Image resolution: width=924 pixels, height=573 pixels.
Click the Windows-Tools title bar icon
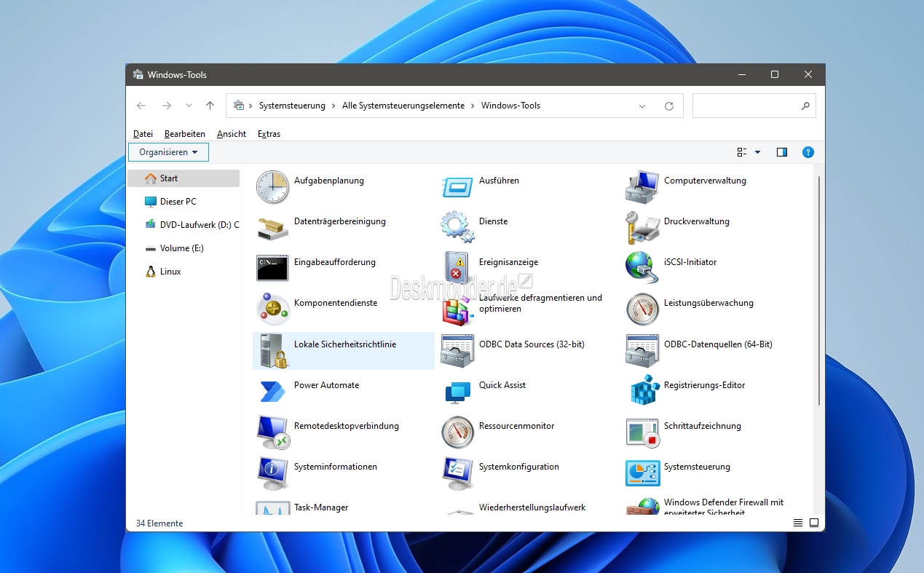point(138,75)
